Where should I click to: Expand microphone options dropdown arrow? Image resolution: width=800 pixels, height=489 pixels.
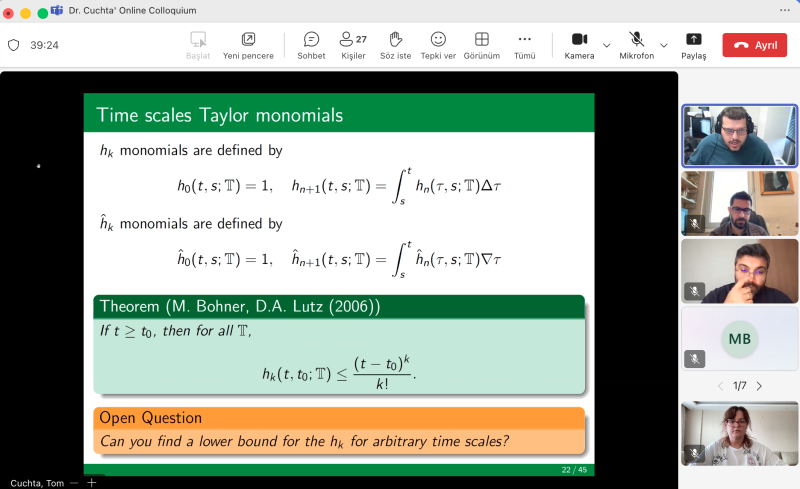(x=663, y=45)
